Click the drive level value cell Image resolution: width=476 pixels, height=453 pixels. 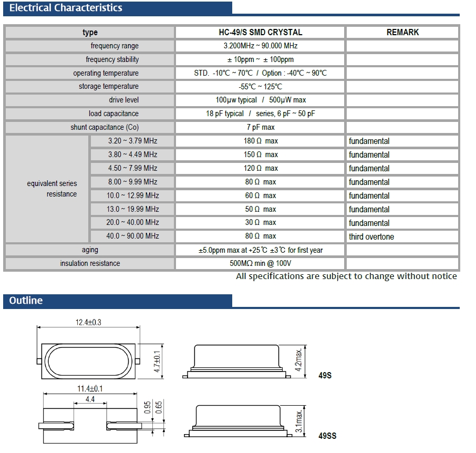[x=260, y=100]
